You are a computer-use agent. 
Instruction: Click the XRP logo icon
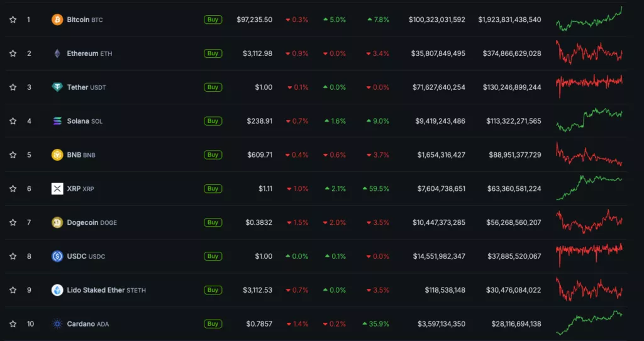pos(57,189)
